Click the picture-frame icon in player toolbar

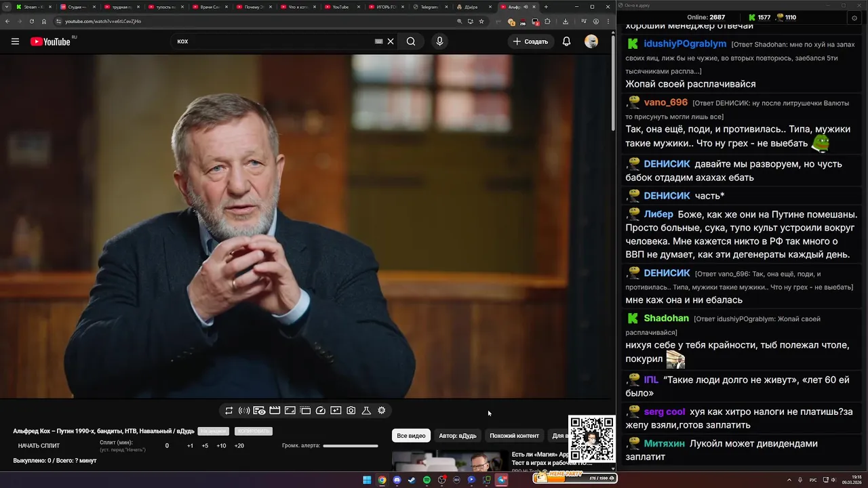(290, 411)
